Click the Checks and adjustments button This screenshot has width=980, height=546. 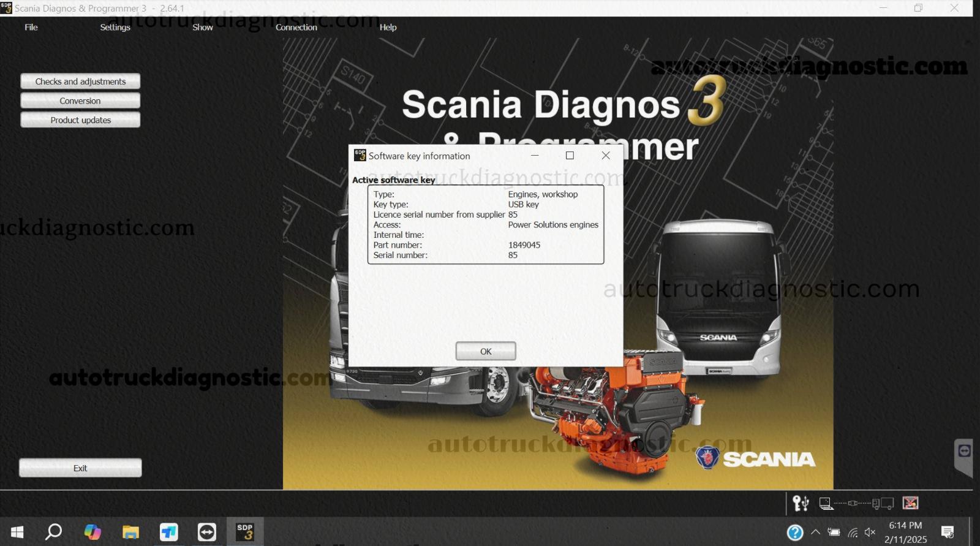[x=80, y=82]
